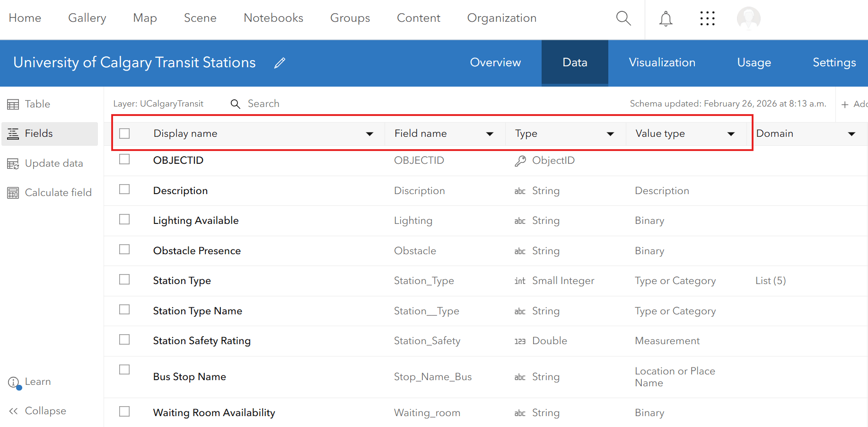
Task: Click the key icon beside ObjectID type
Action: tap(520, 161)
